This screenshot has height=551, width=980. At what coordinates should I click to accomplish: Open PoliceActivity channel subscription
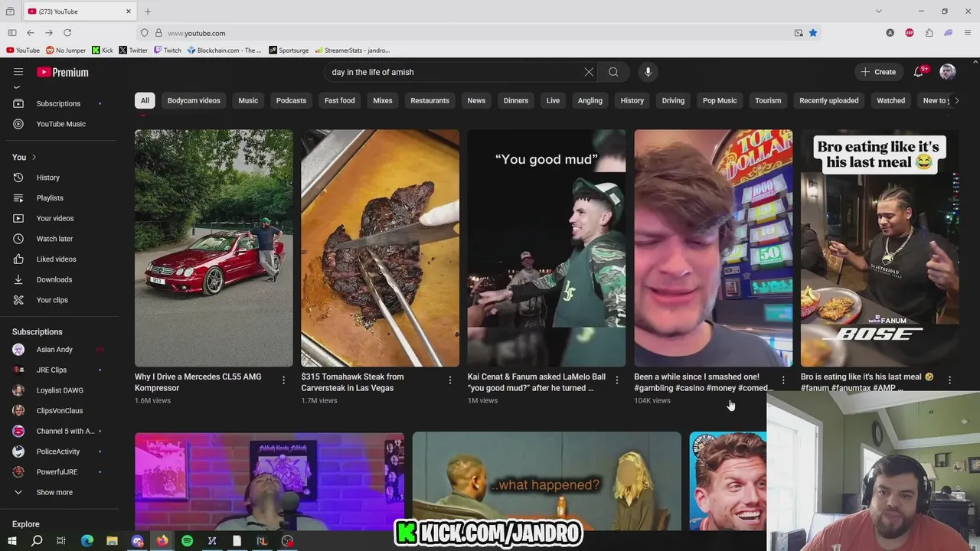point(58,452)
